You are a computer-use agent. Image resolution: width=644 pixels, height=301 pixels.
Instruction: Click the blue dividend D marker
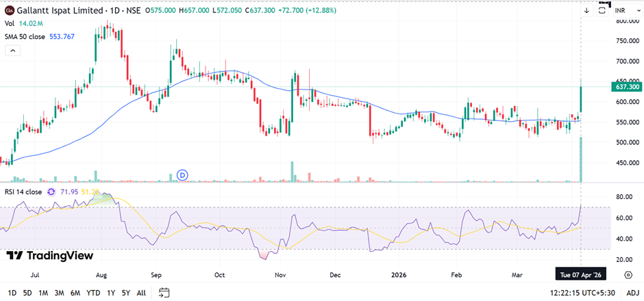tap(182, 175)
